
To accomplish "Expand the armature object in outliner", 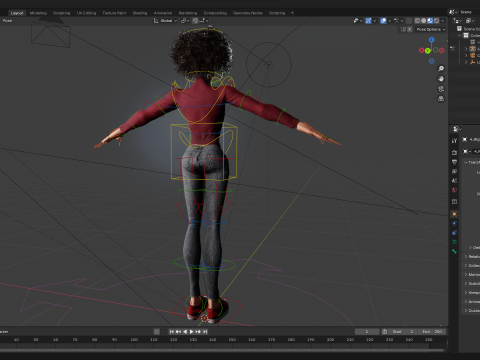I will (466, 49).
